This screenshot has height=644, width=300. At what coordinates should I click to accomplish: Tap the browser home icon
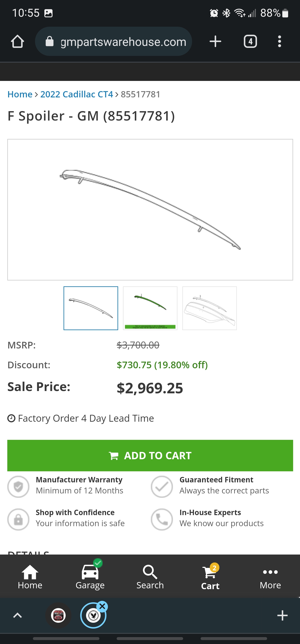pyautogui.click(x=17, y=42)
